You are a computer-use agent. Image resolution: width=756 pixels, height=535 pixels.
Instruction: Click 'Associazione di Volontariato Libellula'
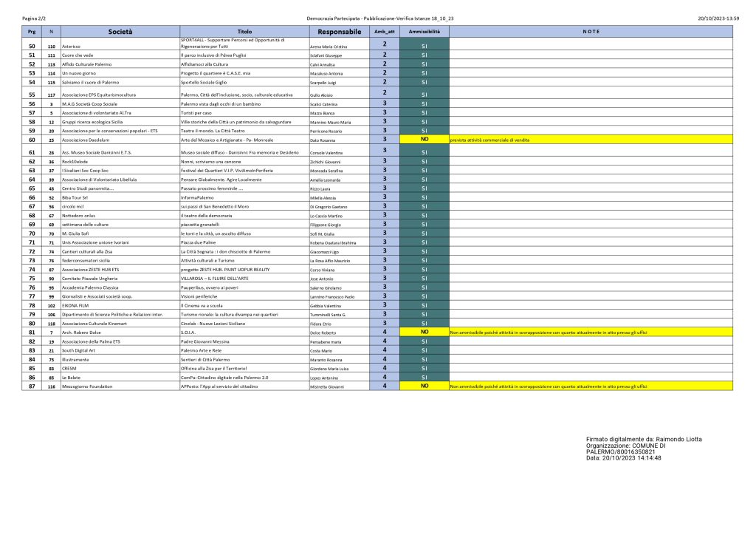[120, 180]
